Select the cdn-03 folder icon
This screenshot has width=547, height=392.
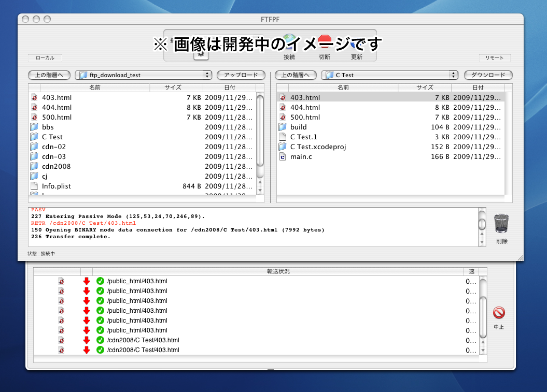tap(34, 156)
